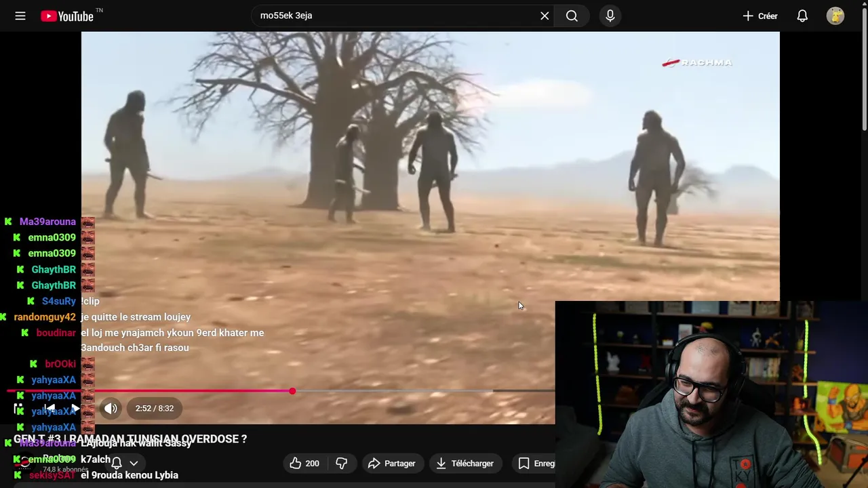Click chat message je quitte le stream loujey

[x=136, y=317]
